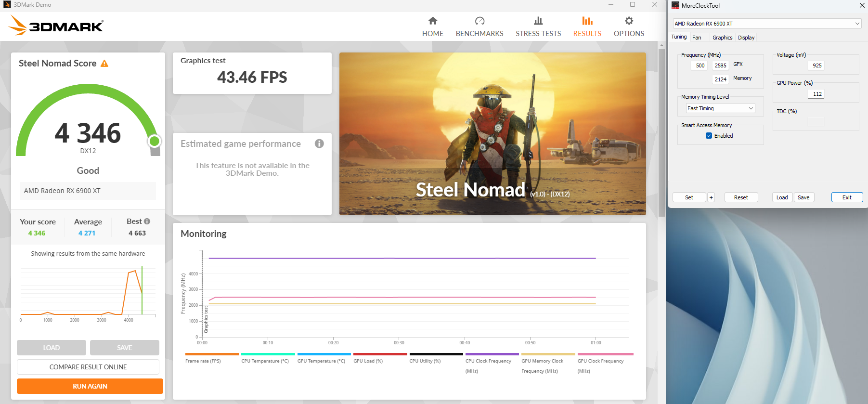Click the grey LOAD button in 3DMark
This screenshot has height=404, width=868.
tap(52, 348)
